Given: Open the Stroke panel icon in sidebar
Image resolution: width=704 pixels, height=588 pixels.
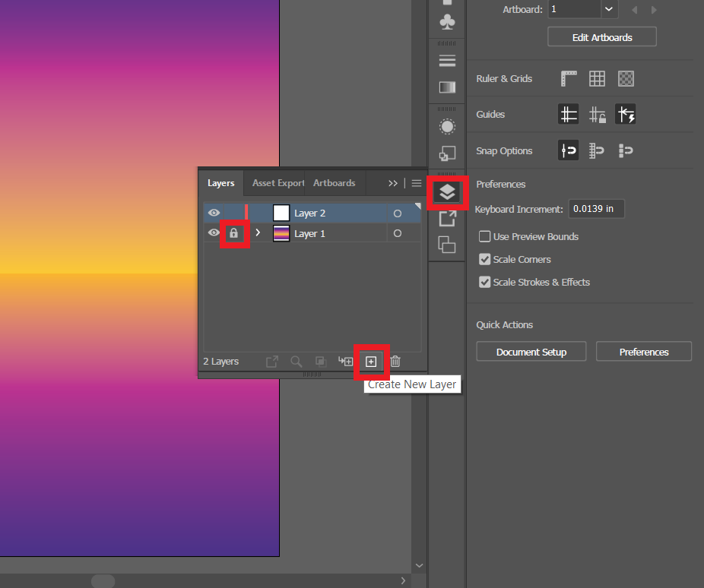Looking at the screenshot, I should coord(447,60).
